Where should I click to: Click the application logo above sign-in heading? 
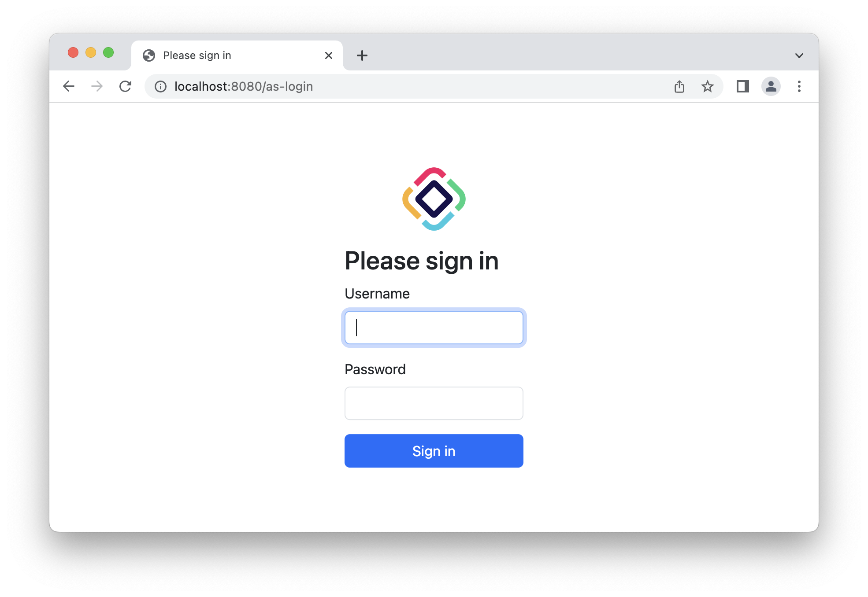click(x=434, y=199)
